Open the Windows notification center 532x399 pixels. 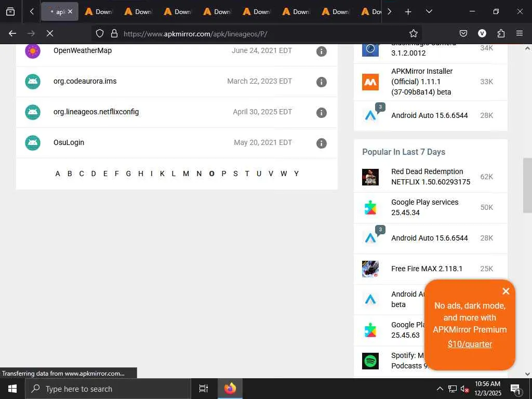(516, 390)
